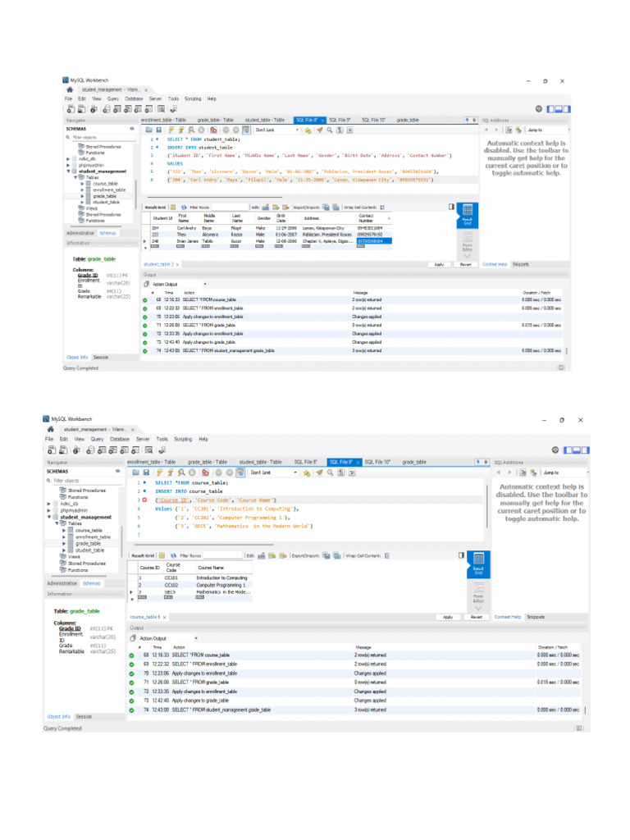Toggle Wrap Cell Content in upper result grid
Viewport: 630px width, 840px height.
[x=382, y=208]
